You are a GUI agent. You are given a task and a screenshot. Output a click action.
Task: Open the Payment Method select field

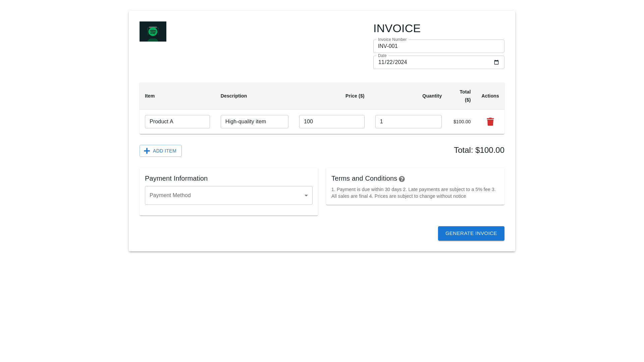click(x=225, y=195)
